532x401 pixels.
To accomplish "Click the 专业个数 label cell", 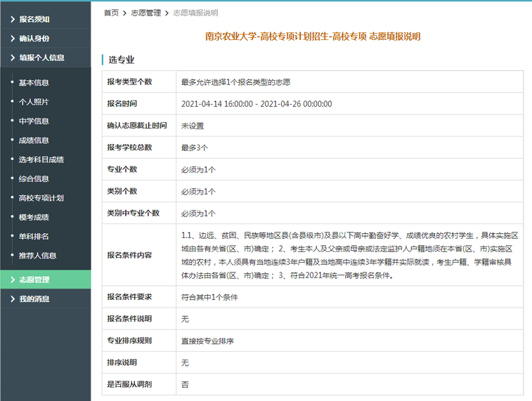I will 139,169.
